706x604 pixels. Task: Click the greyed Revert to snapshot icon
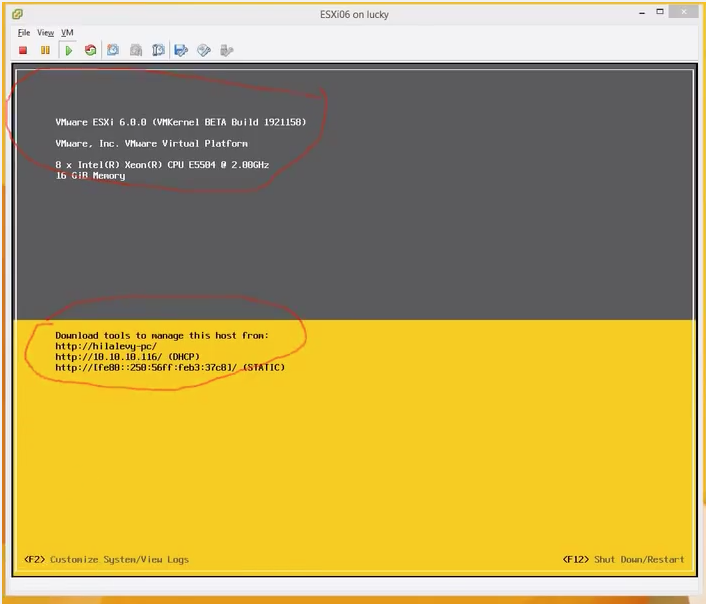click(136, 50)
